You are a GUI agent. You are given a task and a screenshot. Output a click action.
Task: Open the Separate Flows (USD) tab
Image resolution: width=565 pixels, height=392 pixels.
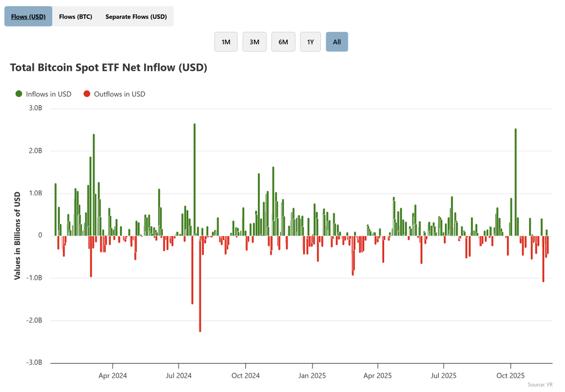(136, 16)
